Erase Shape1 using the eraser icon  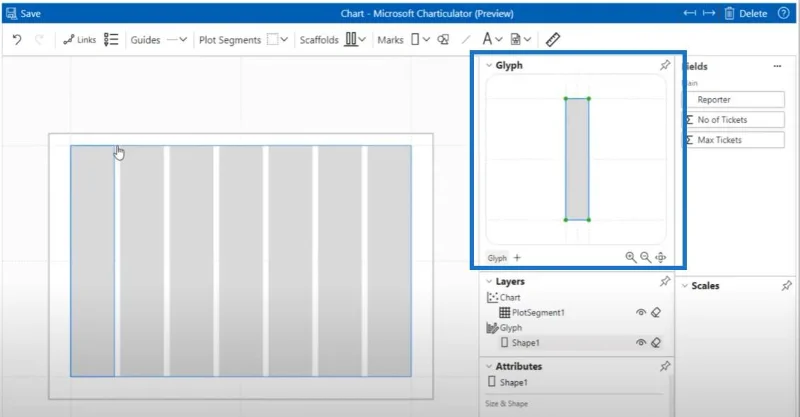656,342
